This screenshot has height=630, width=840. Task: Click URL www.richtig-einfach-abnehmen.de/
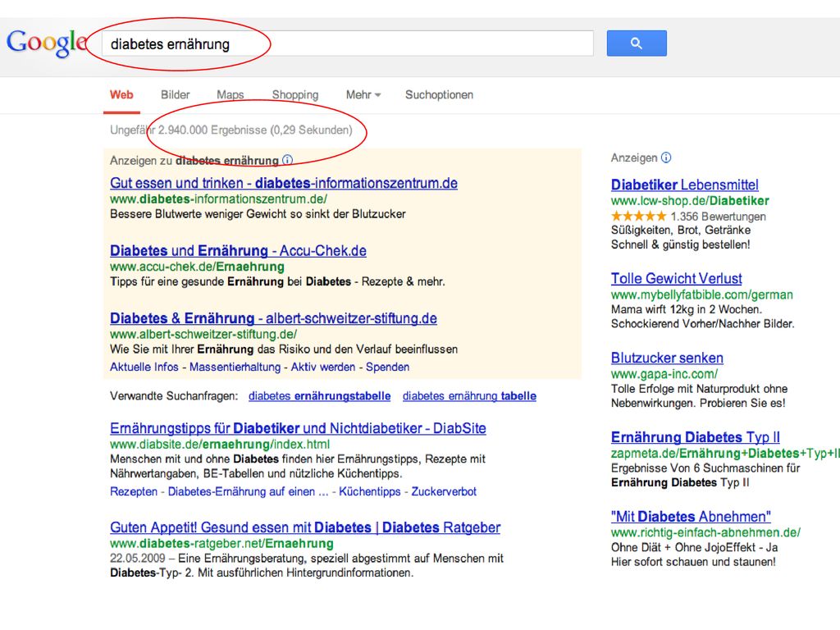click(705, 532)
